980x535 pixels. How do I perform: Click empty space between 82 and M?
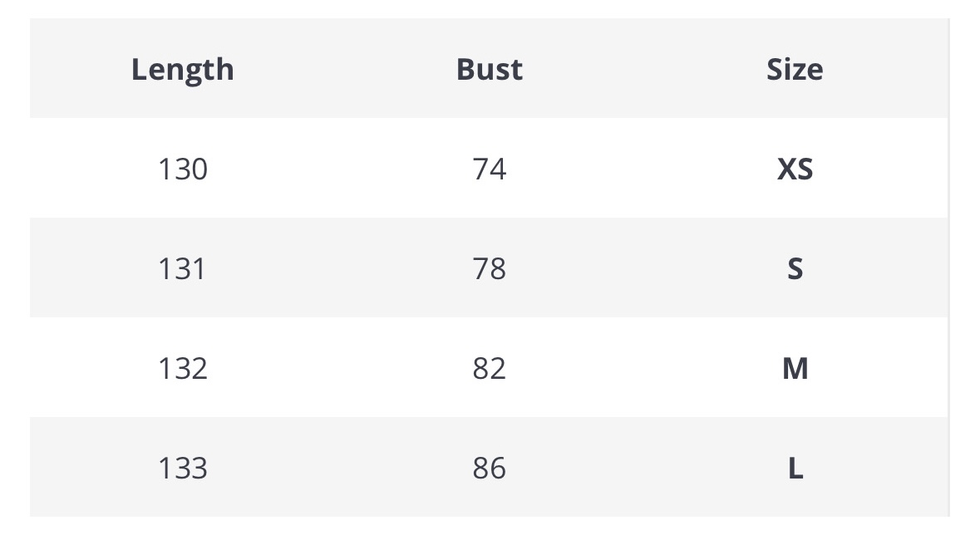643,368
